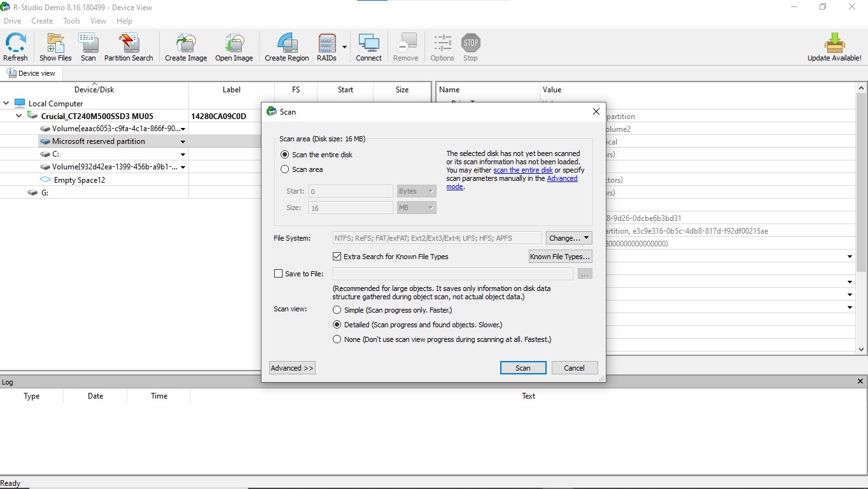Switch to the Device view tab
Viewport: 868px width, 489px height.
pos(31,73)
